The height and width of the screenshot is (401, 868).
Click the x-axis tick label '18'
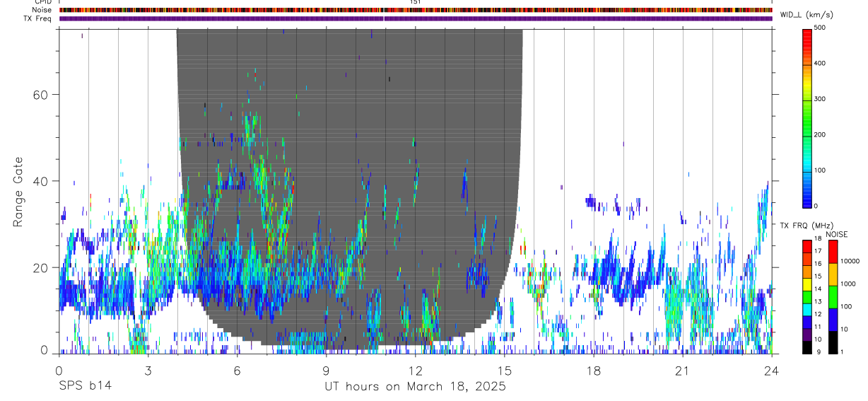coord(594,370)
